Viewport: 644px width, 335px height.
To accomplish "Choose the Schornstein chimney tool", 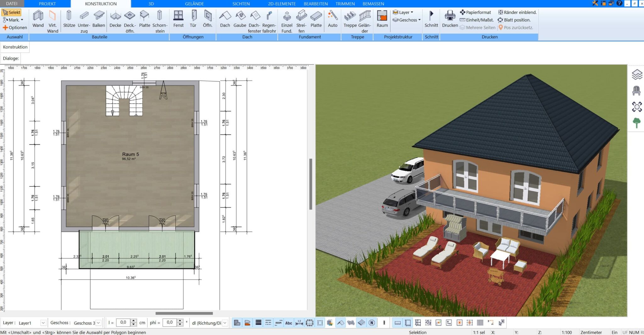I will 160,21.
